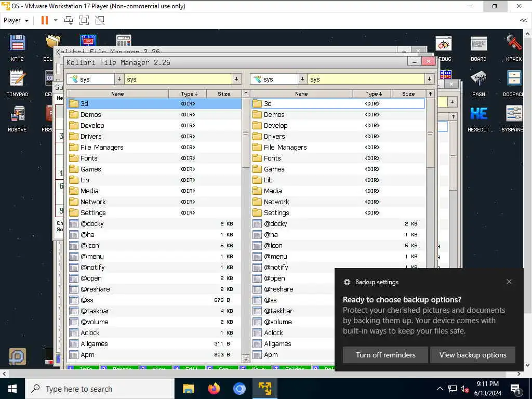Viewport: 532px width, 399px height.
Task: Open left panel device dropdown arrow
Action: click(119, 79)
